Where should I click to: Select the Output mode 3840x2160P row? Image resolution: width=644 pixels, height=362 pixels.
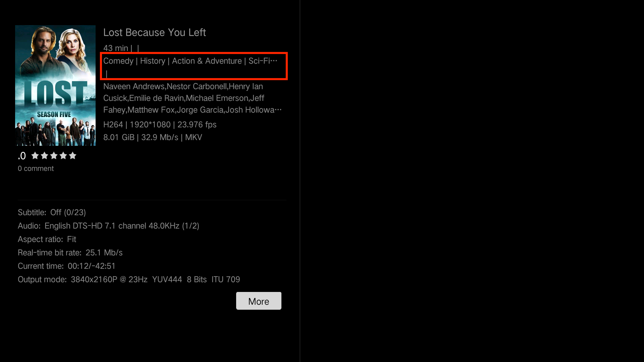coord(129,280)
